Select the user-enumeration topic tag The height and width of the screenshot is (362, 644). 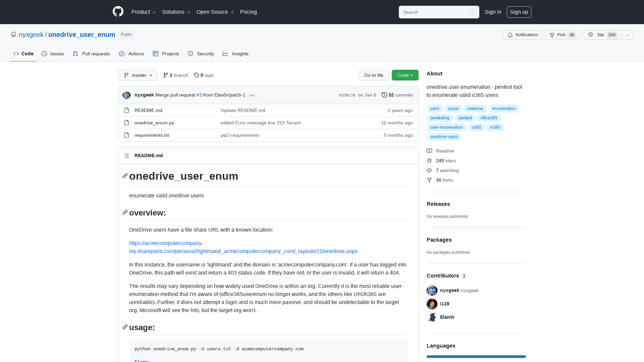point(446,127)
